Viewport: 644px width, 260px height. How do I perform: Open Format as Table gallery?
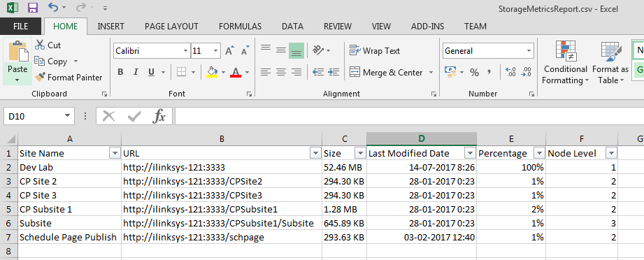click(610, 62)
